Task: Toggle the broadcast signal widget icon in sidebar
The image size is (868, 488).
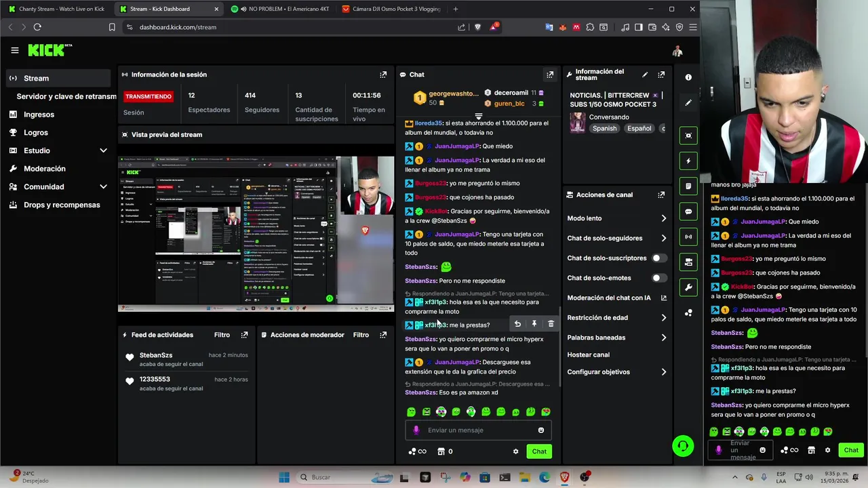Action: [x=688, y=237]
